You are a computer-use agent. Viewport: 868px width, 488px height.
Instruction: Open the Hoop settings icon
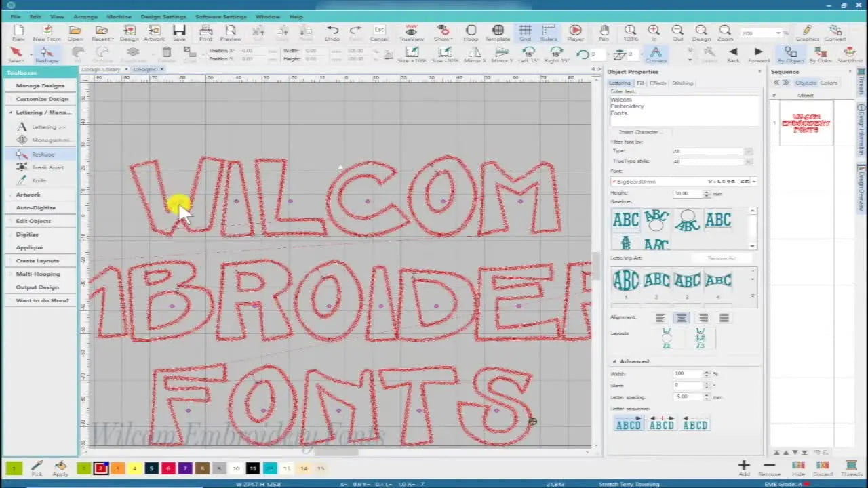click(x=471, y=30)
